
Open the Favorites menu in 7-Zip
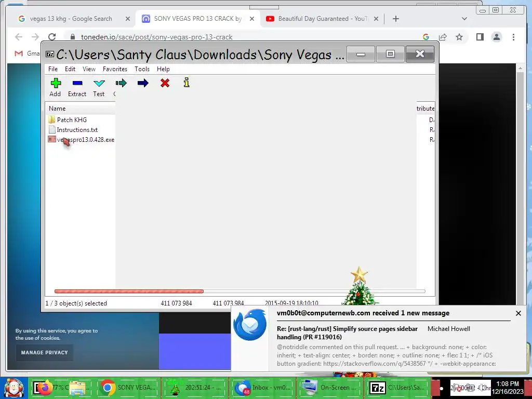point(115,69)
